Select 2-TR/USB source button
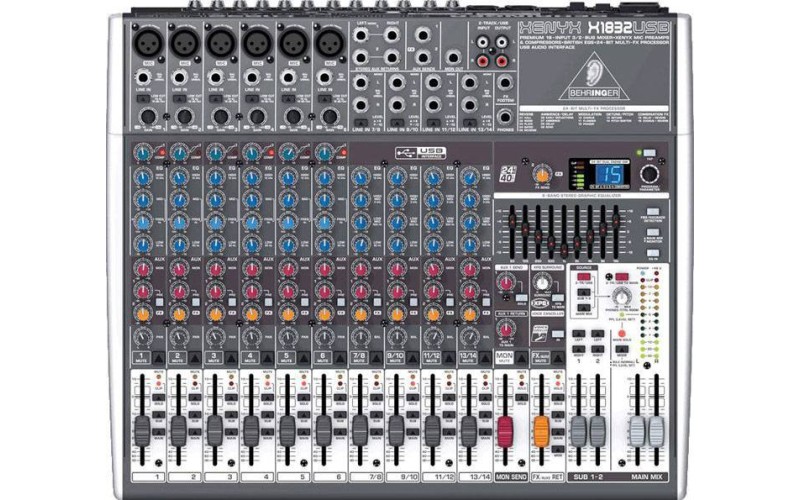The width and height of the screenshot is (800, 500). 584,278
